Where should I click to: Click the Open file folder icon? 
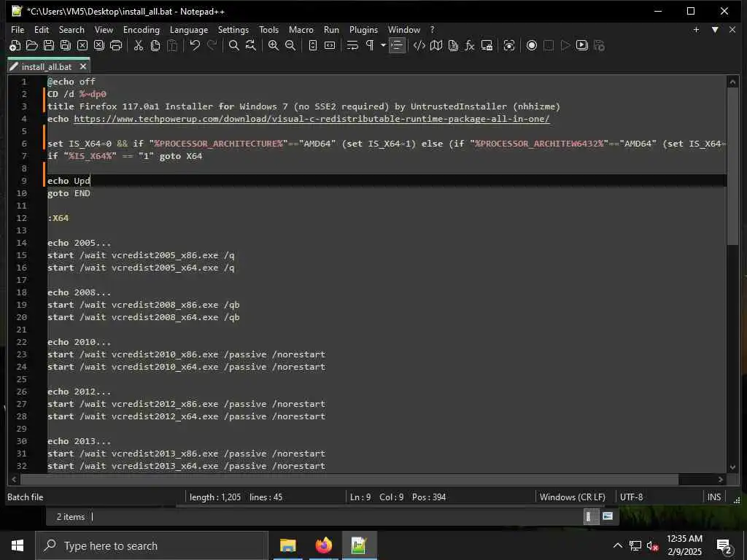point(32,46)
